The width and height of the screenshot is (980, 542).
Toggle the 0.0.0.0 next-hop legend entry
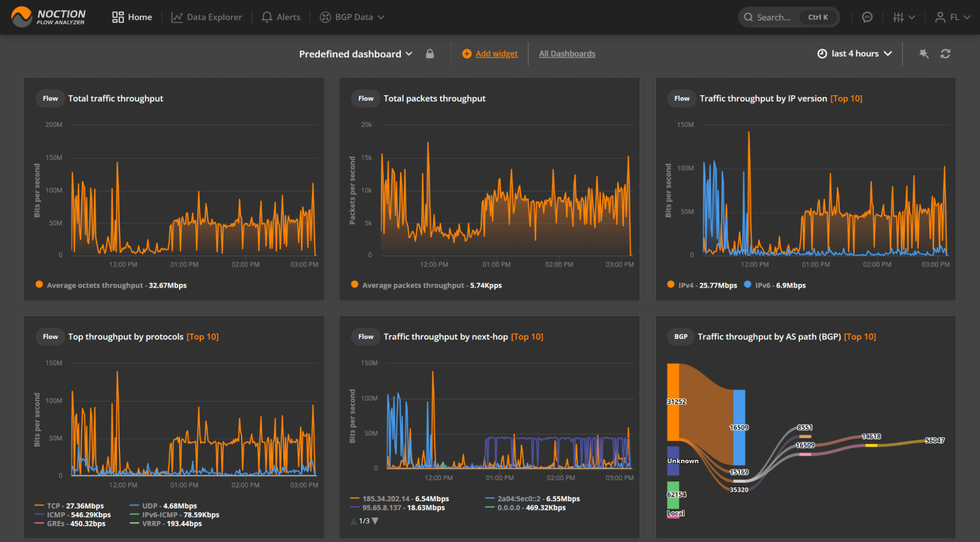coord(526,507)
